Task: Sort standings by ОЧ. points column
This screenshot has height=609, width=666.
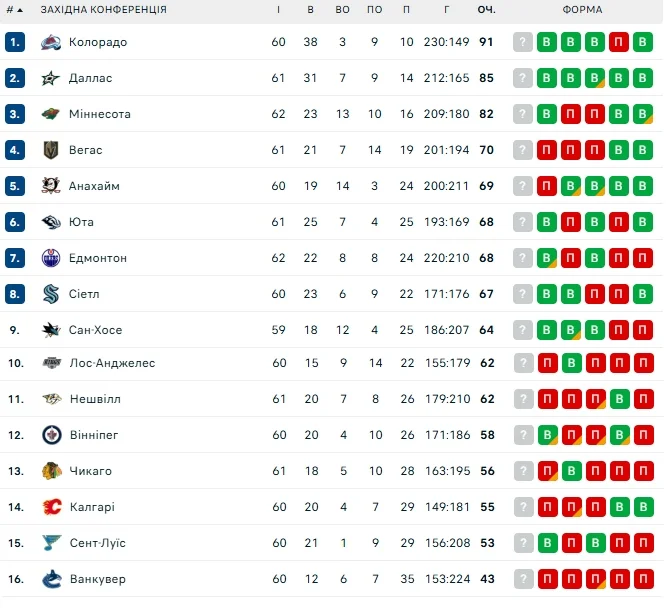Action: point(487,10)
